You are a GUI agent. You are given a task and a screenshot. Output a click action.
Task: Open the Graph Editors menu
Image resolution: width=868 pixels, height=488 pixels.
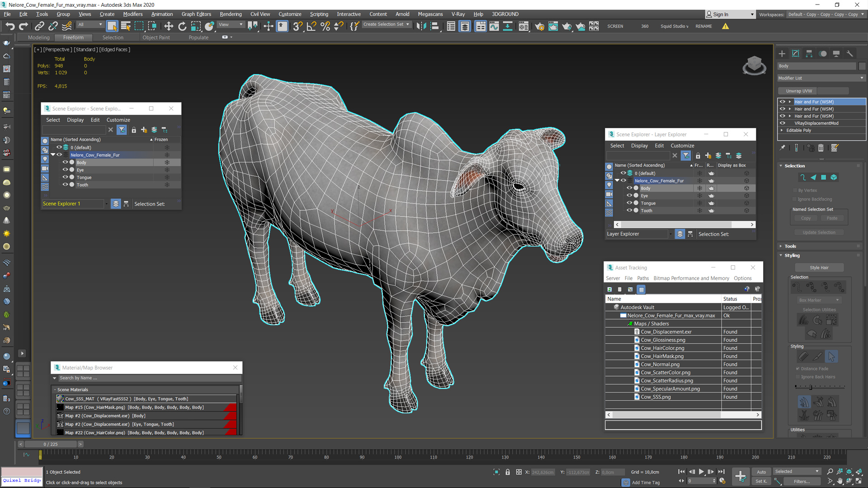tap(196, 14)
